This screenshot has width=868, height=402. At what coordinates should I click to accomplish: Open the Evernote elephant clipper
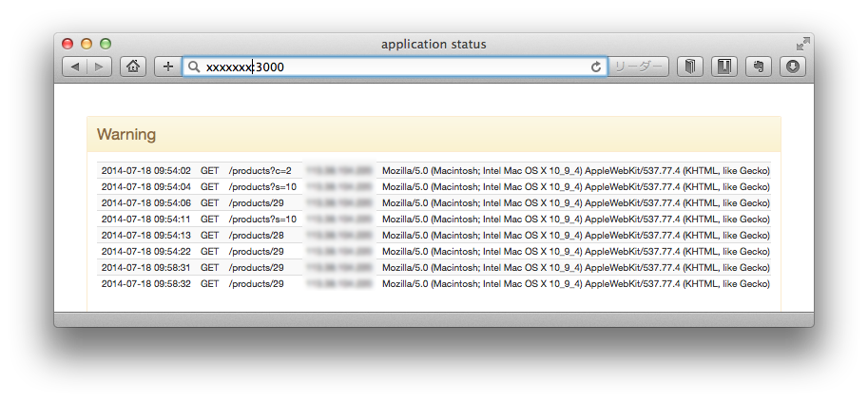pyautogui.click(x=759, y=67)
